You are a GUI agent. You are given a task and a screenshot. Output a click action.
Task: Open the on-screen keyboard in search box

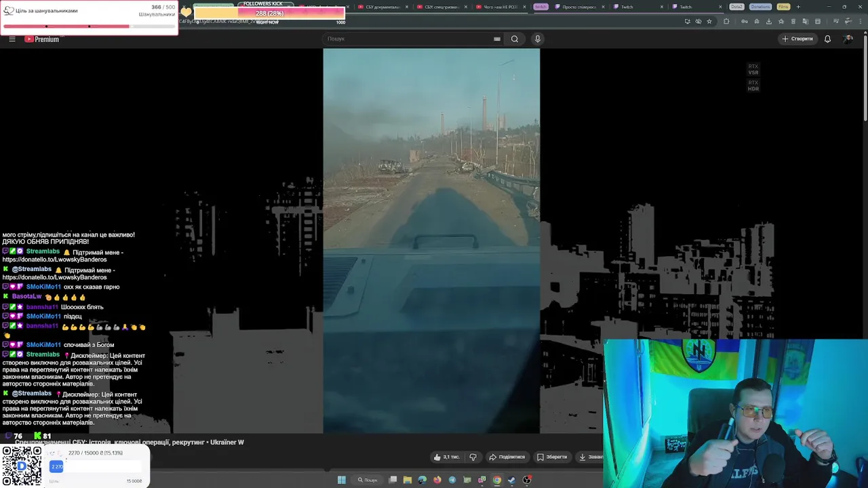[x=497, y=39]
